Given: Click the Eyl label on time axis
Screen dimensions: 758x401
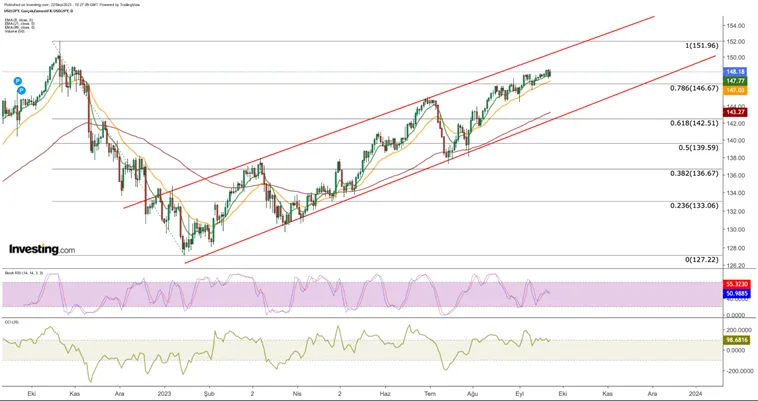Looking at the screenshot, I should point(520,394).
